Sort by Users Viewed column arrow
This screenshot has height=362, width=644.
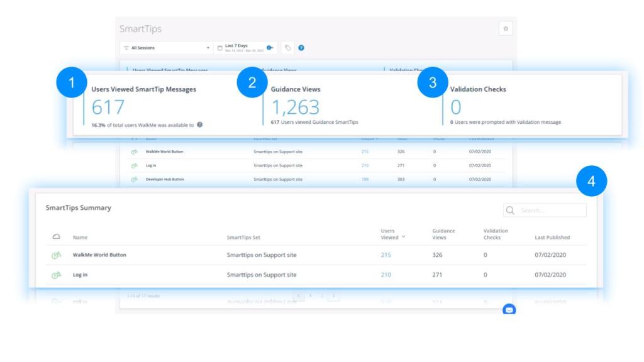403,238
